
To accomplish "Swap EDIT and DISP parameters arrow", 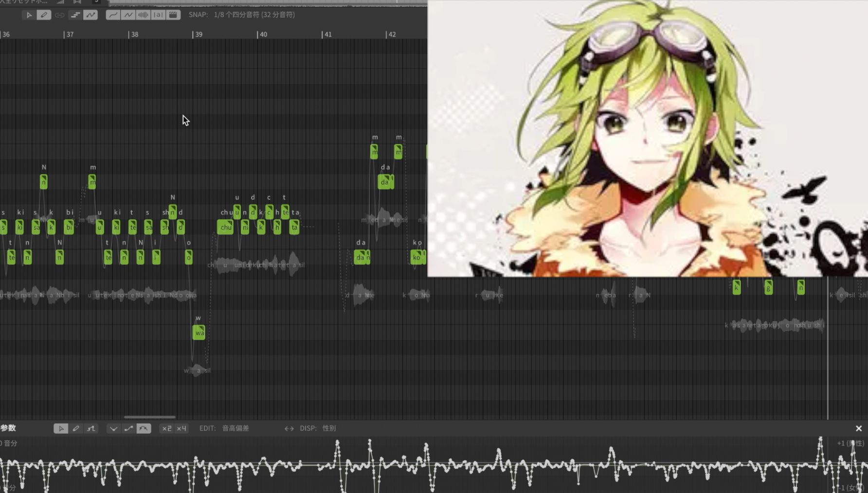I will (289, 428).
